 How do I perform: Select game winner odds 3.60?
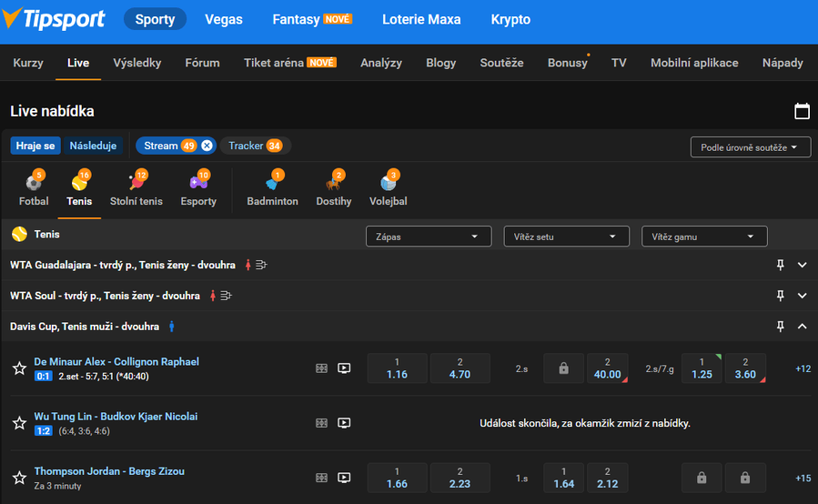(745, 368)
